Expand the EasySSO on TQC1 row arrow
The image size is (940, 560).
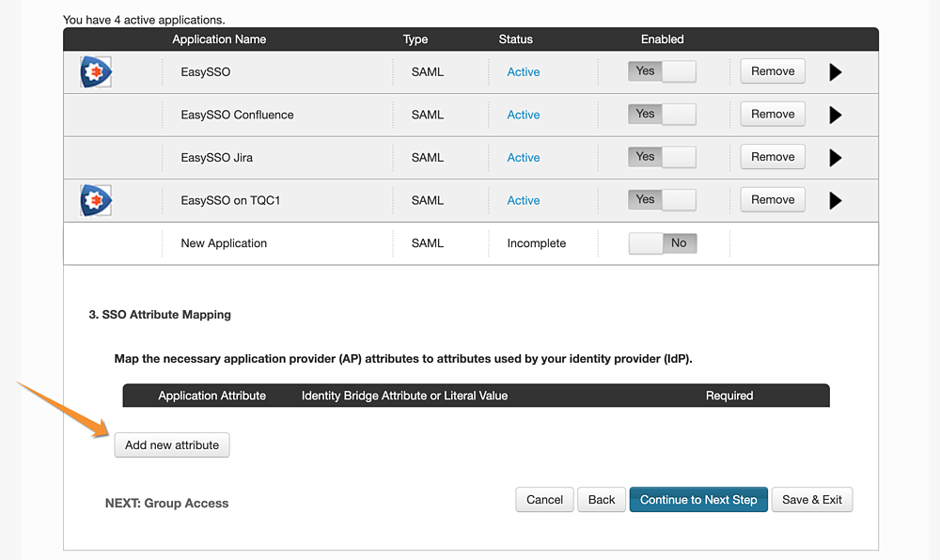(x=835, y=200)
